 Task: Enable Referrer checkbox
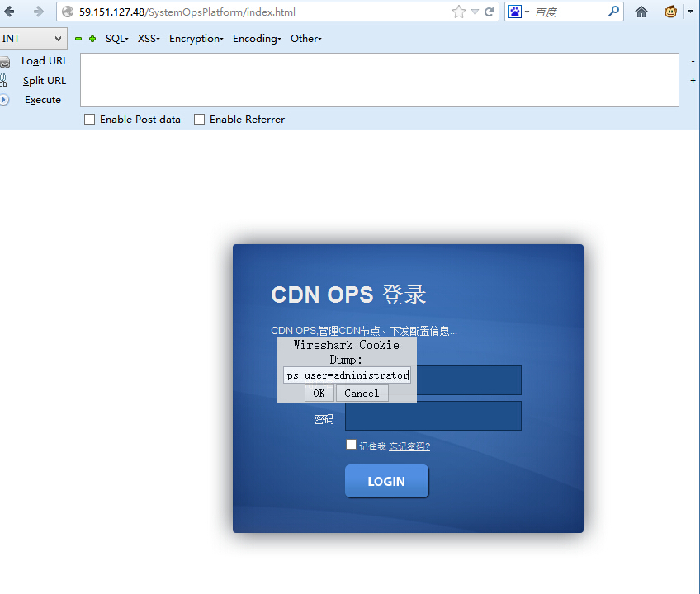tap(200, 119)
